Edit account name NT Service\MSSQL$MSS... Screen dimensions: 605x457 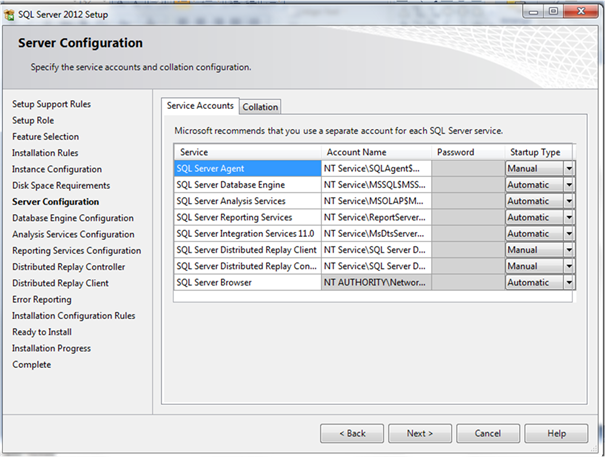(x=376, y=185)
